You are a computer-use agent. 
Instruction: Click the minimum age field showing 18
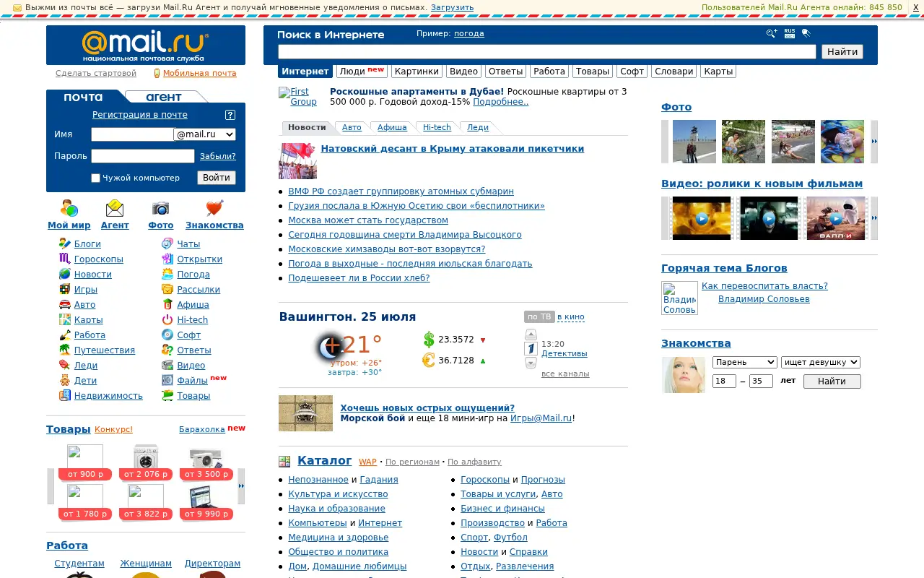724,381
